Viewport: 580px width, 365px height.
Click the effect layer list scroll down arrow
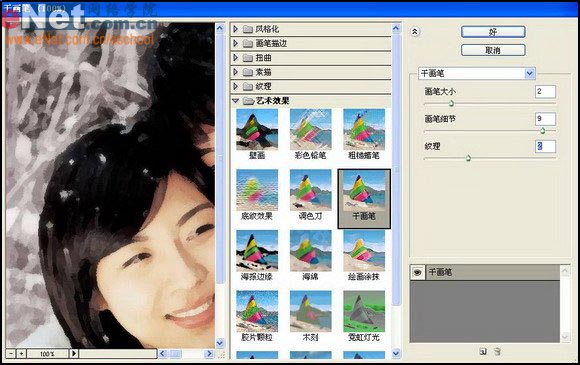click(565, 337)
